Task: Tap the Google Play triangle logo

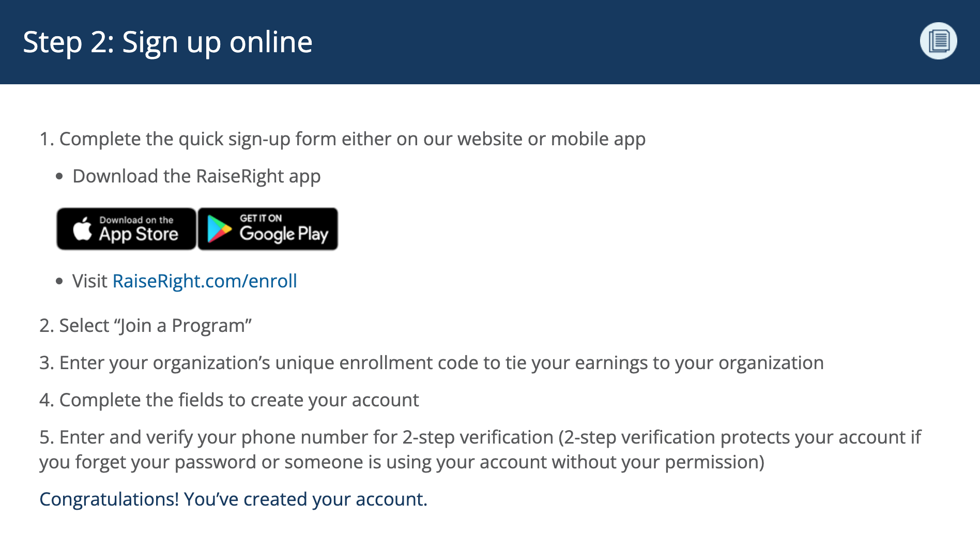Action: tap(219, 229)
